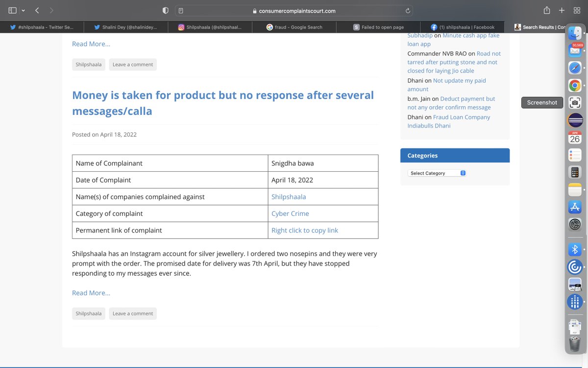Open 'Road not tarred after putting stone' link

(x=454, y=62)
